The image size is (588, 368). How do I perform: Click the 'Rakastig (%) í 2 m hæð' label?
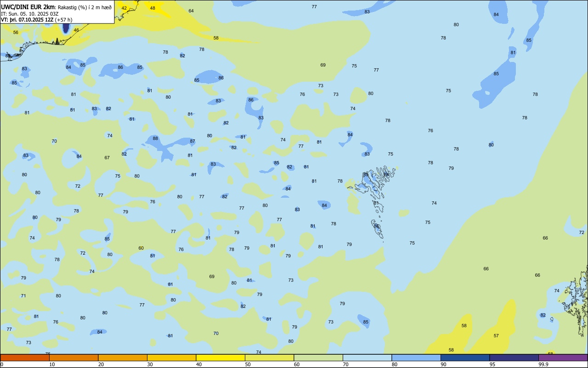coord(85,7)
